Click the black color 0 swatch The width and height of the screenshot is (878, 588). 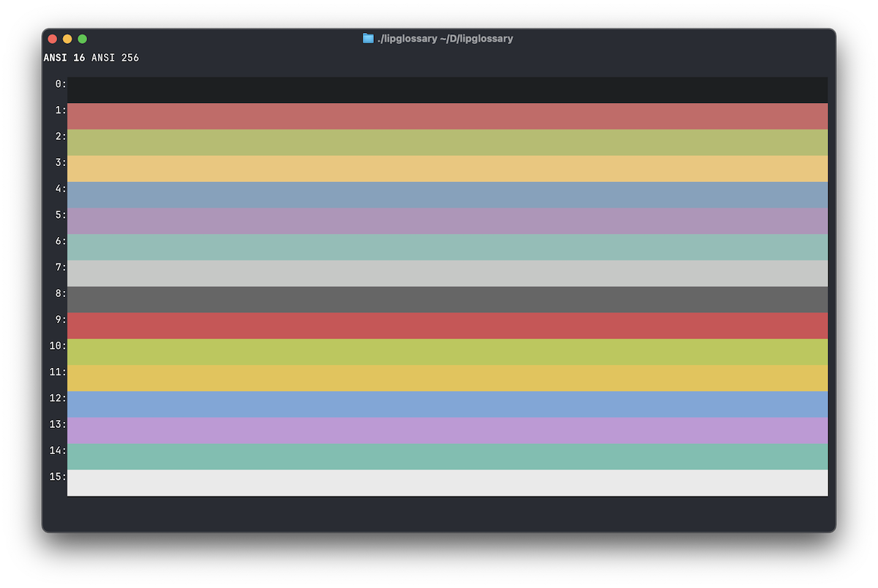[x=447, y=90]
